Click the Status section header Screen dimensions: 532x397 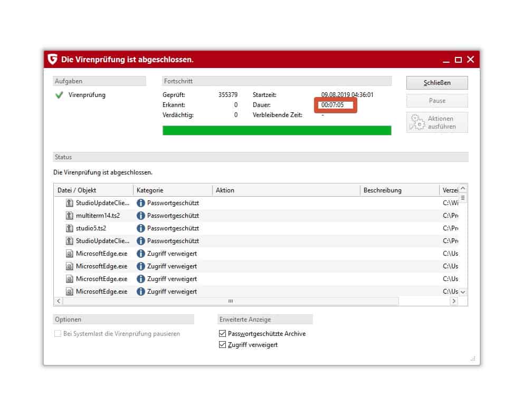(x=261, y=157)
